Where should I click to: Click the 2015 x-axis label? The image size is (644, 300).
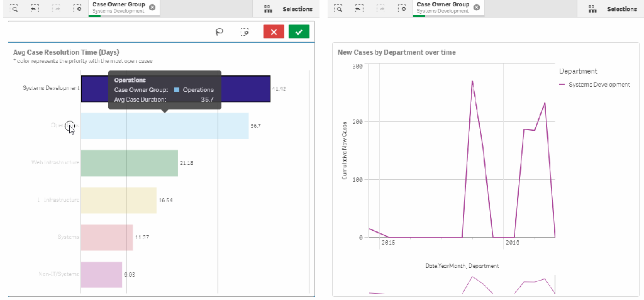388,243
